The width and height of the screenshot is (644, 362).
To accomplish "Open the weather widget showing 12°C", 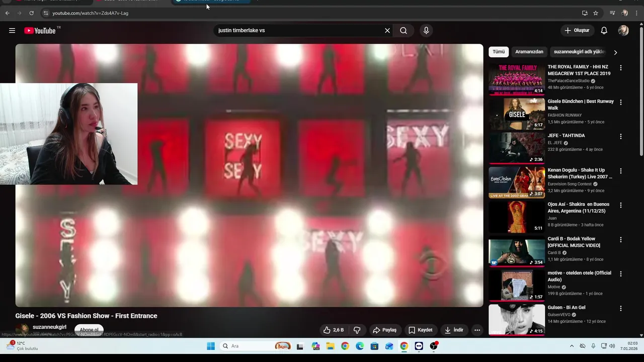I will click(23, 346).
